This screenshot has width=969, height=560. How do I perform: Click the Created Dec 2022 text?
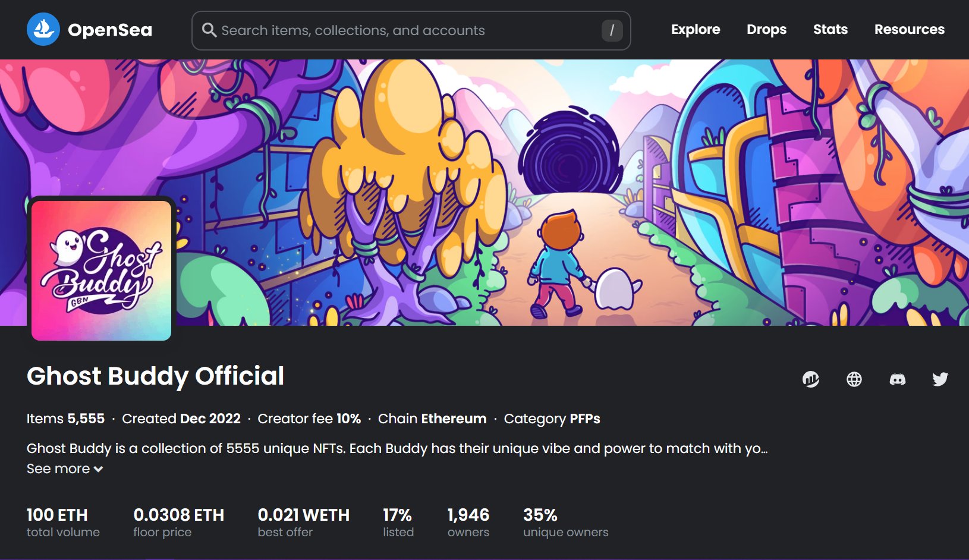(181, 419)
